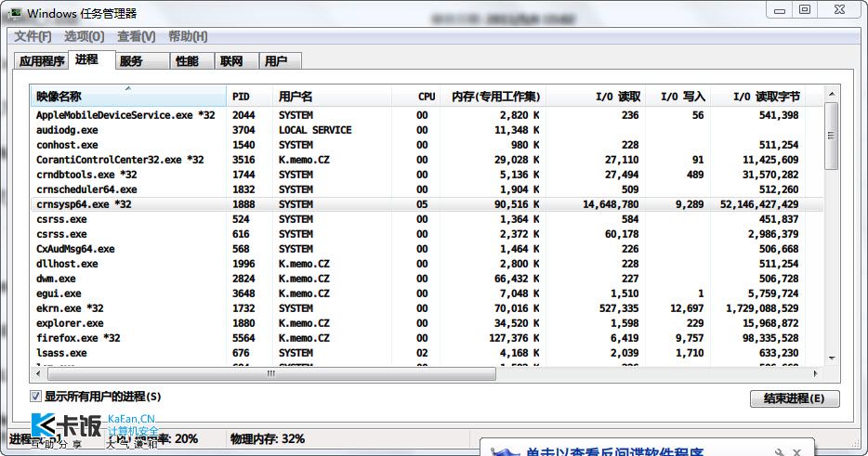
Task: Select CorantiControlCenter32.exe *32 process
Action: pyautogui.click(x=427, y=160)
